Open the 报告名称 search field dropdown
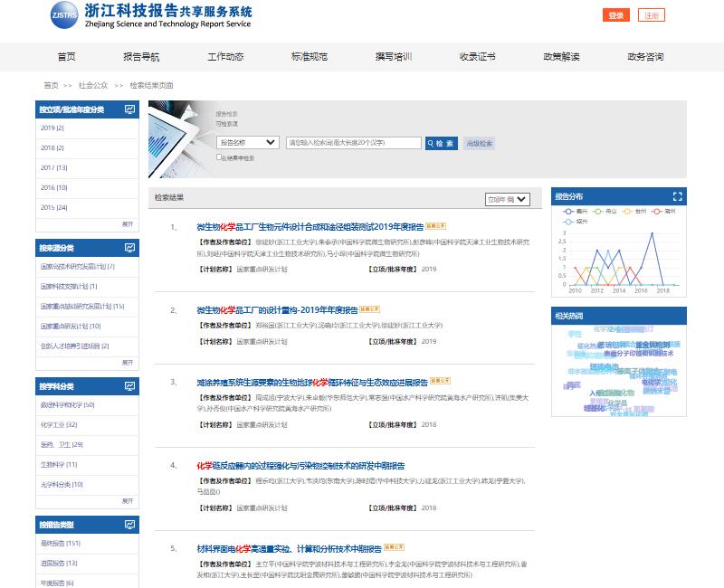This screenshot has height=588, width=724. coord(248,143)
